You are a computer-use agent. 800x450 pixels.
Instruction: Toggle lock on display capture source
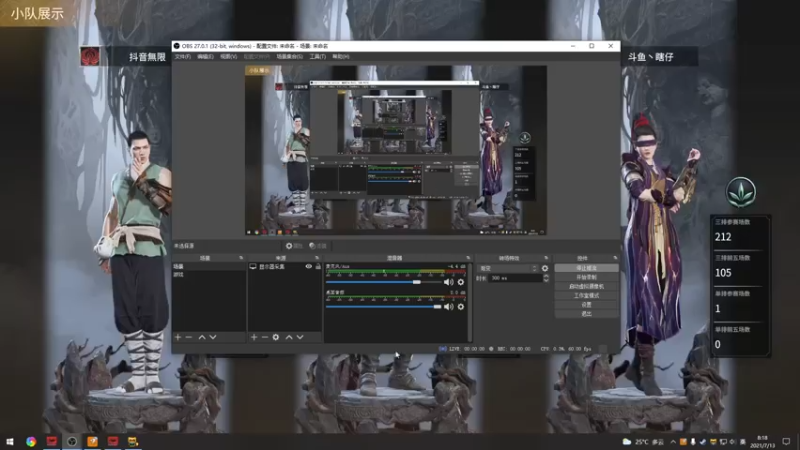pos(318,267)
